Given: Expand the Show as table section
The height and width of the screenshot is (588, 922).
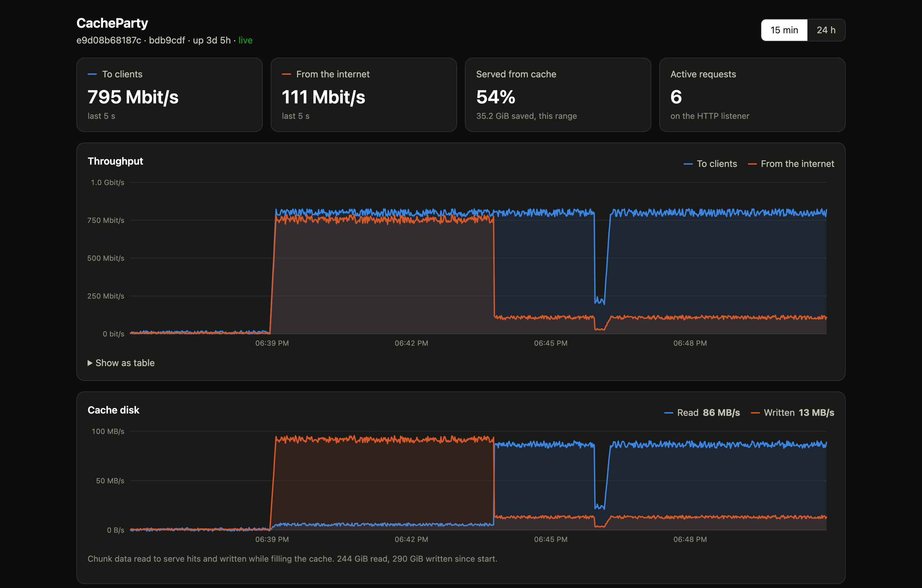Looking at the screenshot, I should pos(121,362).
